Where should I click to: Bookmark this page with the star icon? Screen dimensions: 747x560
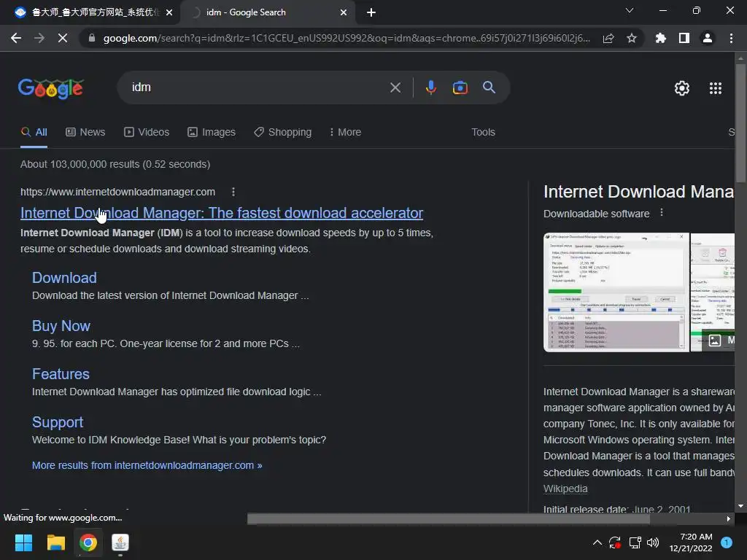pos(632,38)
